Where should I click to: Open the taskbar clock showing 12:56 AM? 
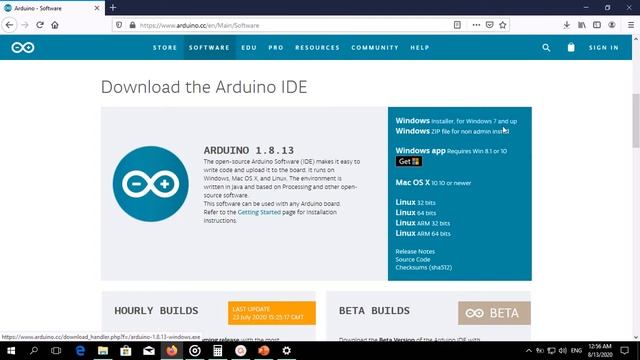pyautogui.click(x=600, y=351)
